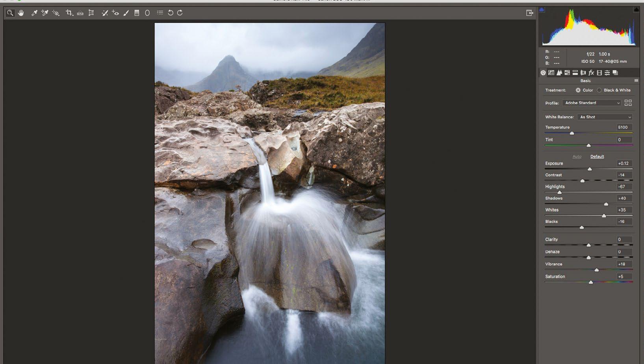The image size is (644, 364).
Task: Switch to the Split Toning panel tab
Action: pyautogui.click(x=575, y=73)
